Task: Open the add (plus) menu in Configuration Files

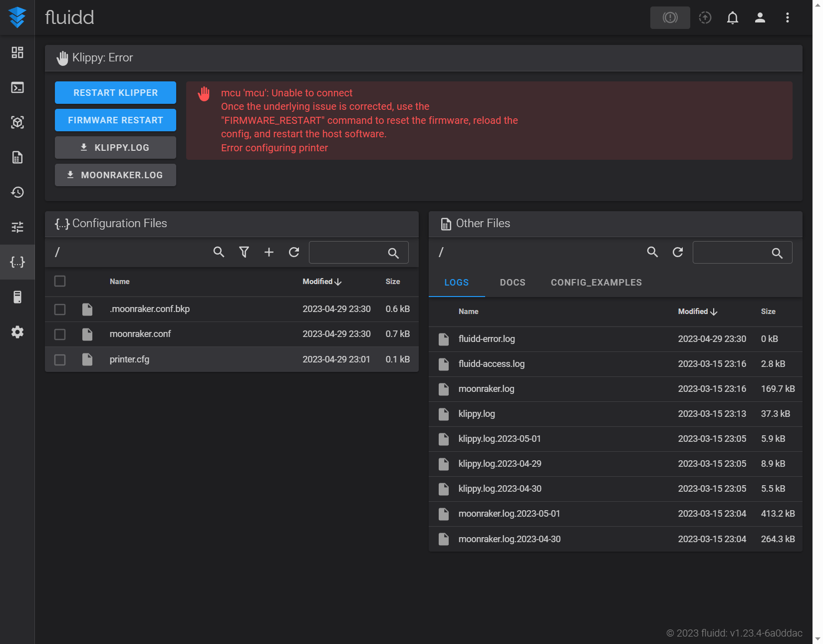Action: pyautogui.click(x=269, y=252)
